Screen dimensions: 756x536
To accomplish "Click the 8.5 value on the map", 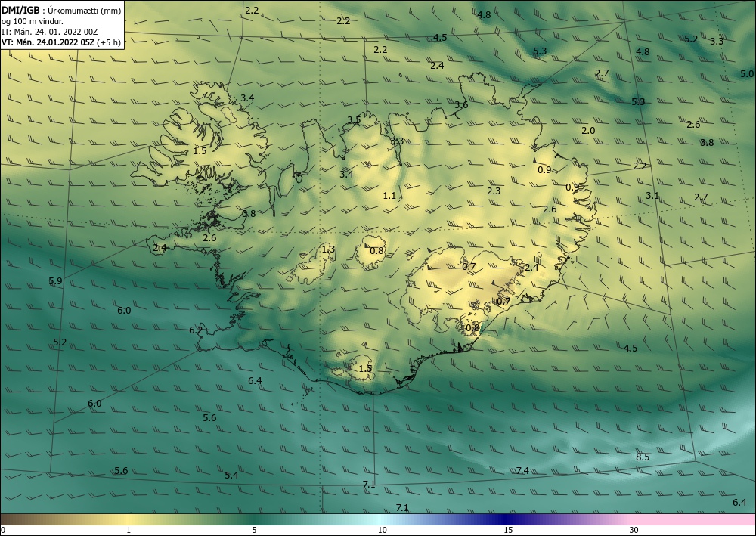I will (x=643, y=457).
